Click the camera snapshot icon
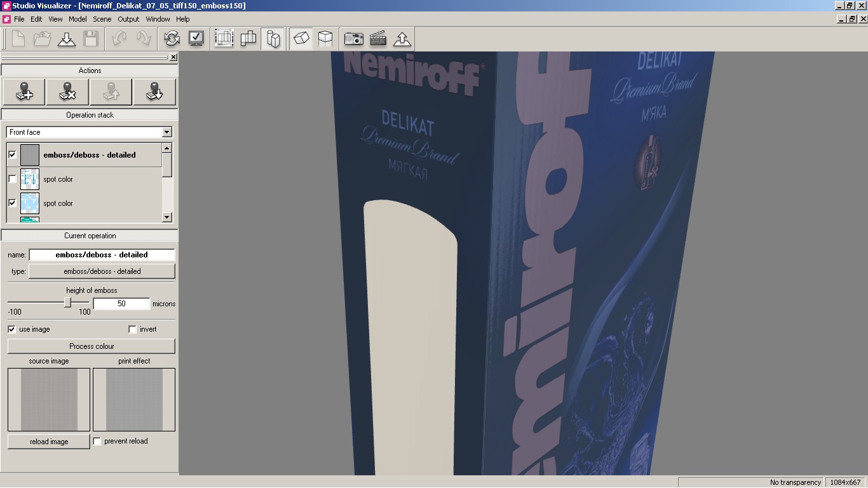This screenshot has width=868, height=488. tap(353, 39)
